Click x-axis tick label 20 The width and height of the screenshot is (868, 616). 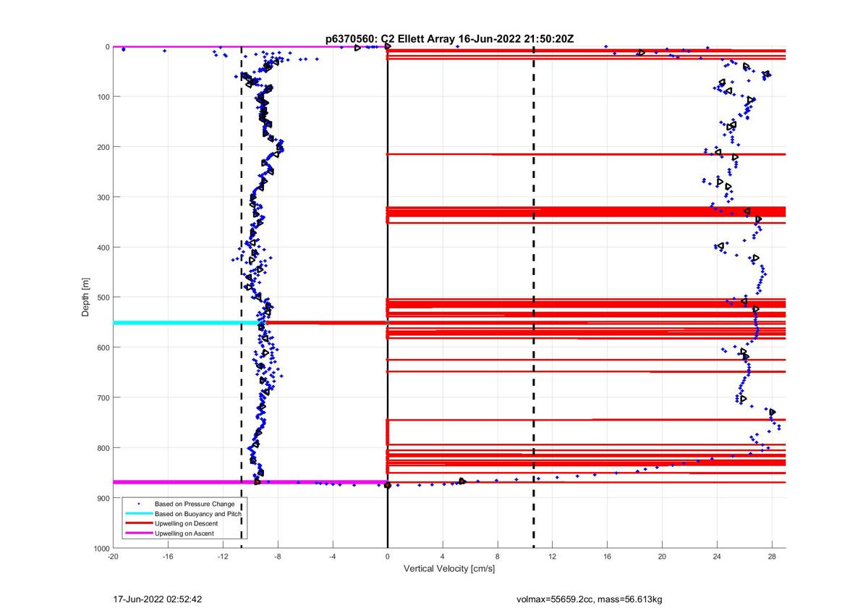(663, 557)
